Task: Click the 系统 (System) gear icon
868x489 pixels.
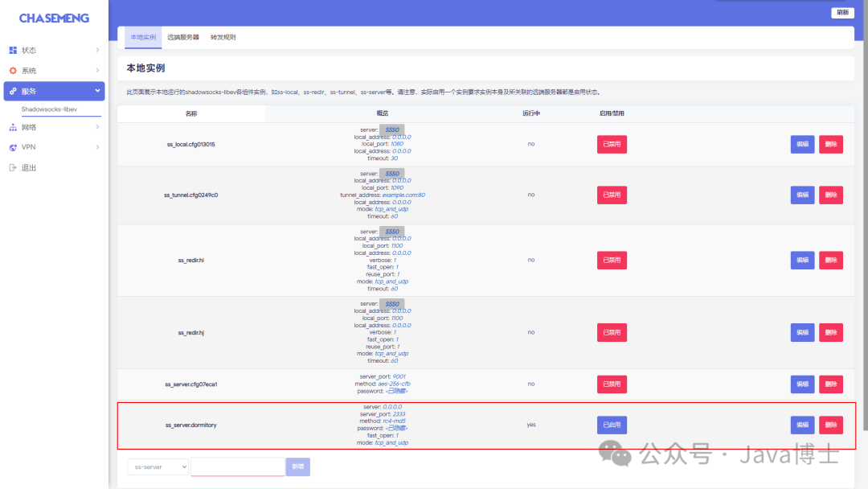Action: point(11,70)
